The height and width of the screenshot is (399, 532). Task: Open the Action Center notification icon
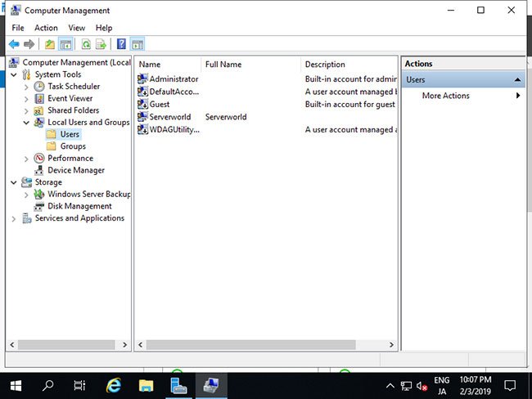(x=510, y=385)
